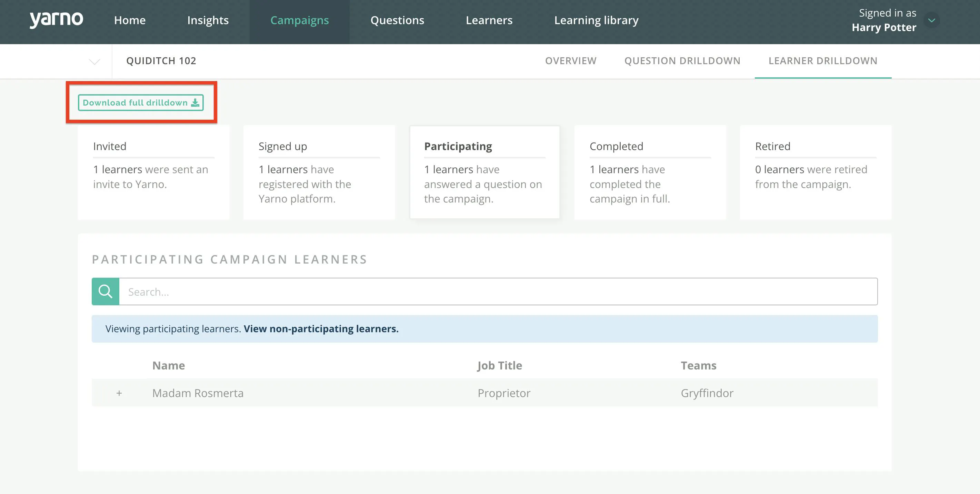The image size is (980, 494).
Task: Switch to Question Drilldown tab
Action: tap(682, 61)
